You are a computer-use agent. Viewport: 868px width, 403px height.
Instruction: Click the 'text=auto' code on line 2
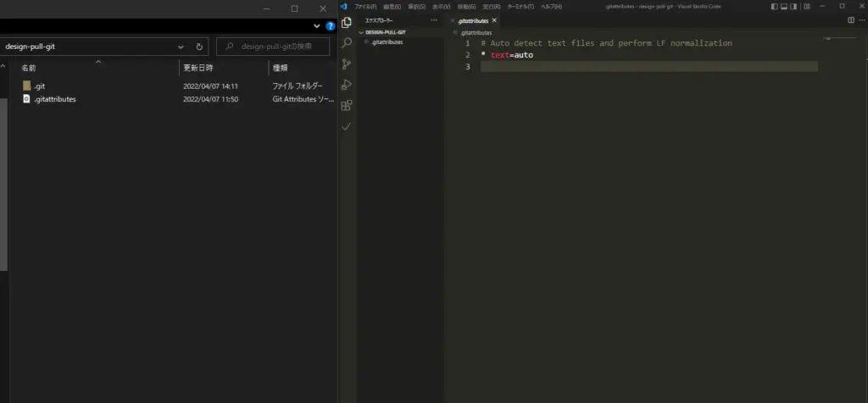(x=512, y=55)
